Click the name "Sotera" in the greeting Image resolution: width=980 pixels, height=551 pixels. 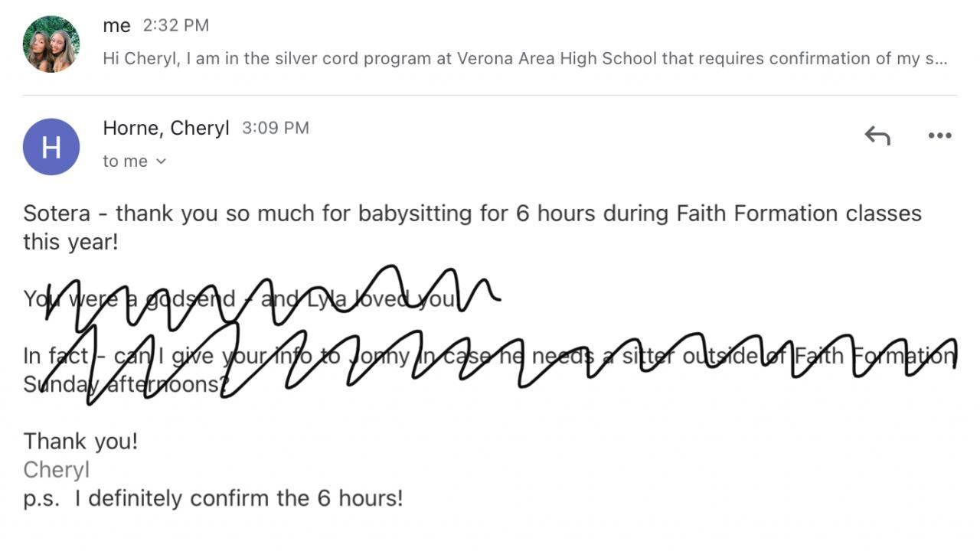(57, 214)
